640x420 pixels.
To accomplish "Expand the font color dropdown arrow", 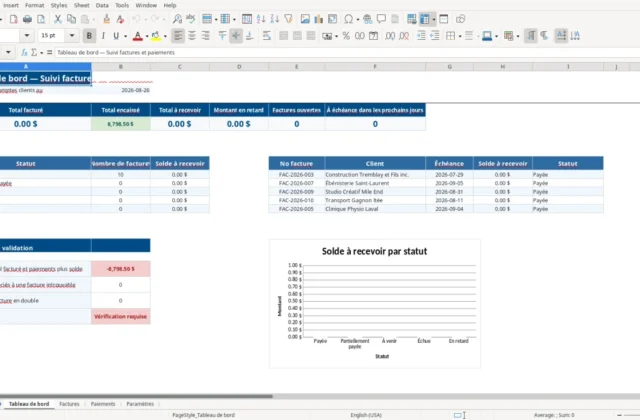I will [147, 36].
